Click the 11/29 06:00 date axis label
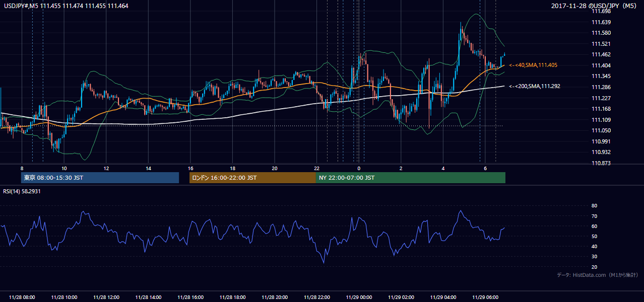Screen dimensions: 644x302 [485, 297]
